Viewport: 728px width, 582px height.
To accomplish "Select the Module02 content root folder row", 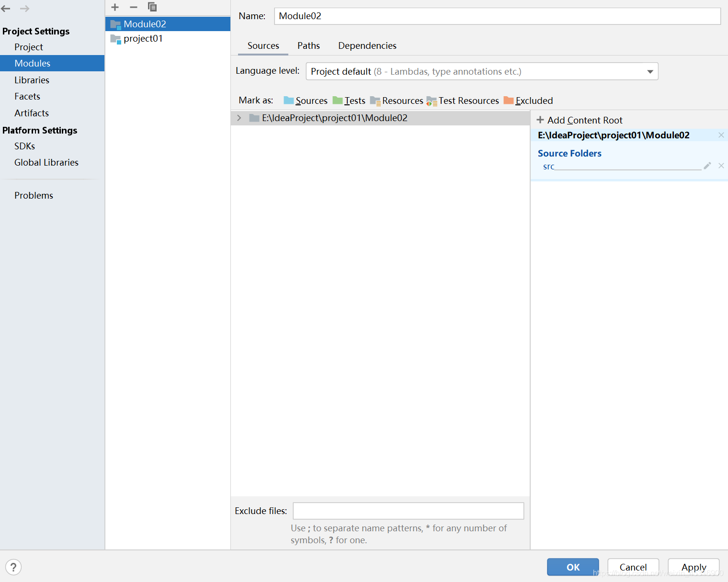I will point(380,118).
